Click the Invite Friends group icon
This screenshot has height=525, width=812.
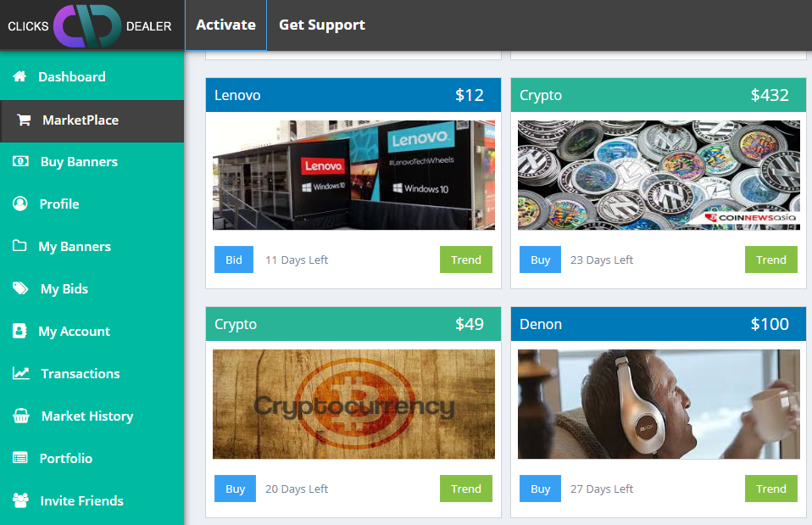pyautogui.click(x=20, y=500)
